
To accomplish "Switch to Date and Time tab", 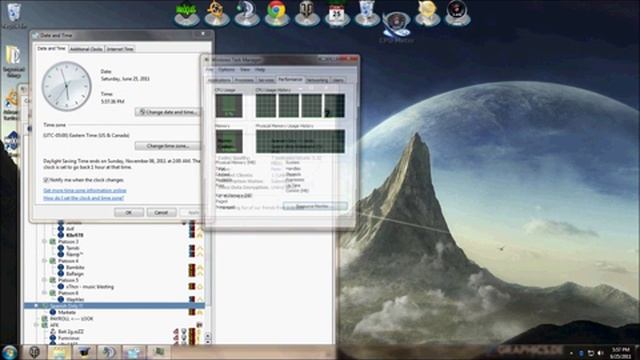I will 51,49.
